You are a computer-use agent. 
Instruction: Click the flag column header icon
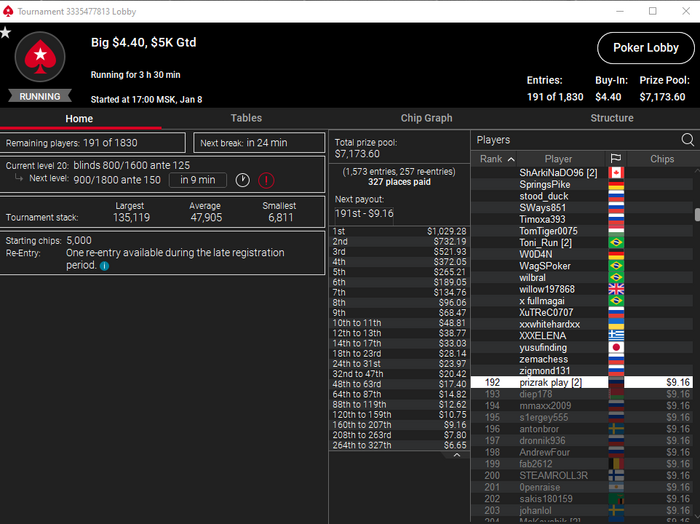click(x=616, y=159)
